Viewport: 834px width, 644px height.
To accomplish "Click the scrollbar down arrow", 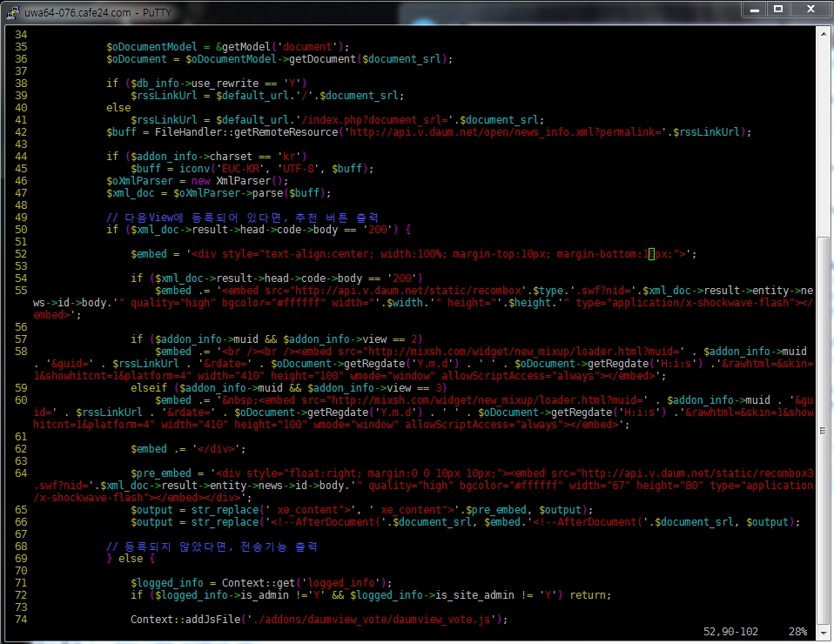I will (824, 633).
